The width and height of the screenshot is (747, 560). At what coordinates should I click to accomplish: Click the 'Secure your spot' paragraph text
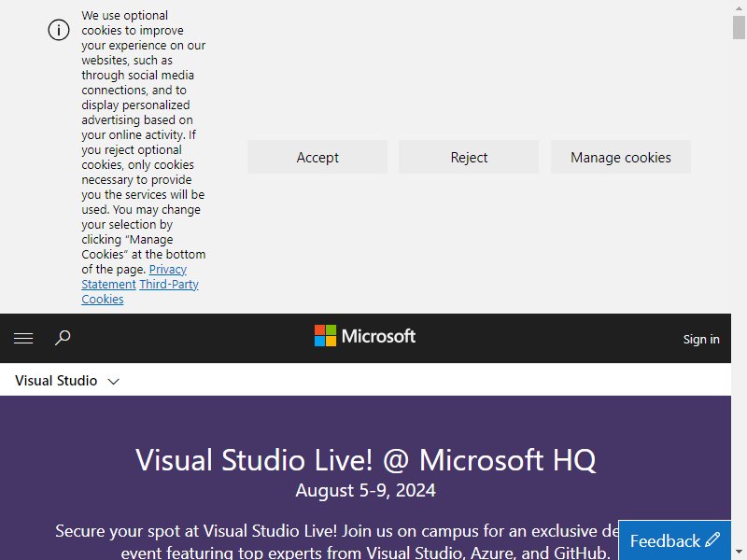[336, 542]
